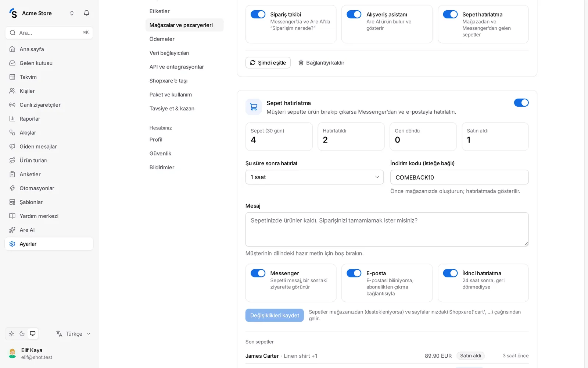Viewport: 588px width, 368px height.
Task: Disable the main Sepet hatırlatma section toggle
Action: tap(521, 103)
